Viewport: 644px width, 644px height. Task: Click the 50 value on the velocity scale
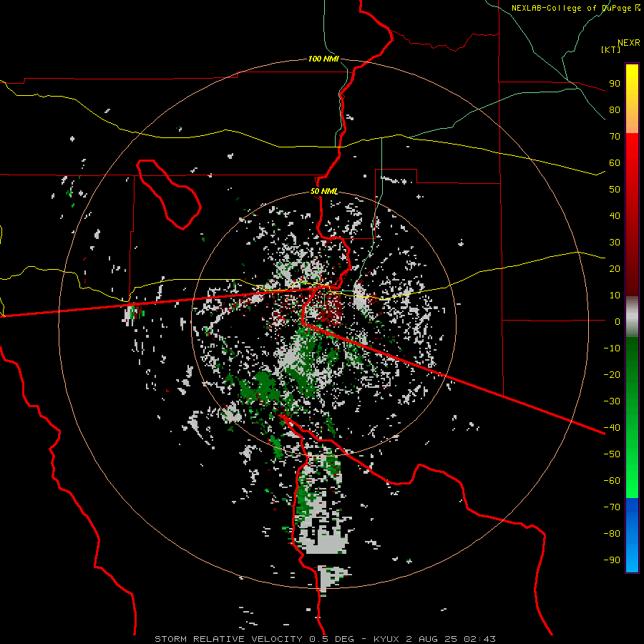click(x=615, y=190)
